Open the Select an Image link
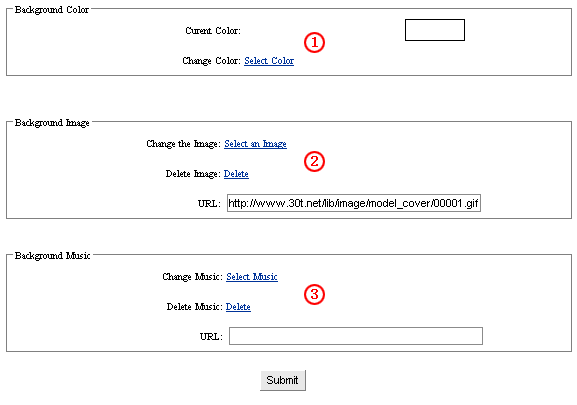The height and width of the screenshot is (405, 577). coord(255,144)
